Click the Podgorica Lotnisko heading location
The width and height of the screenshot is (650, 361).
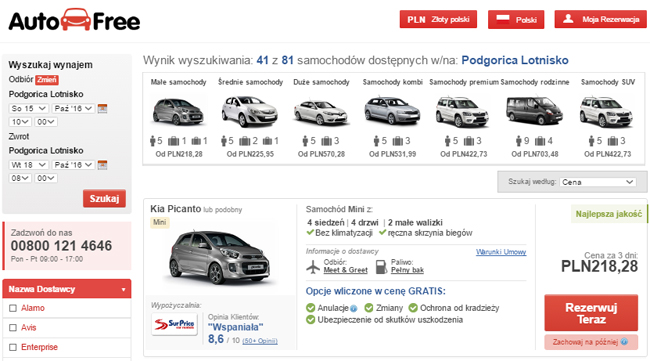click(515, 61)
